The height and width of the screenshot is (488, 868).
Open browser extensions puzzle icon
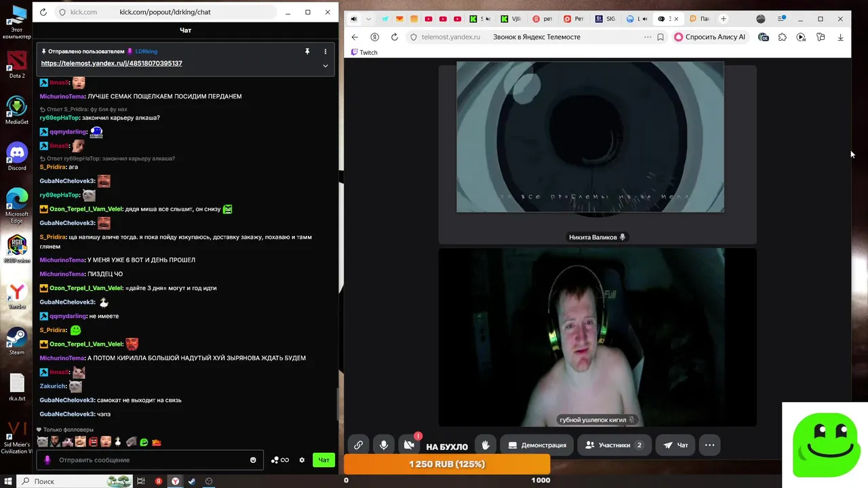[x=783, y=37]
